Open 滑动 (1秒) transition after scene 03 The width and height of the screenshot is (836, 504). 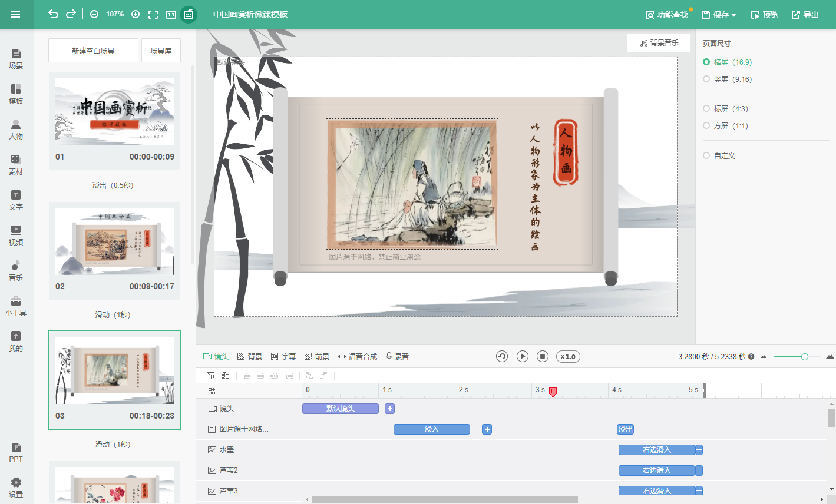pos(113,445)
